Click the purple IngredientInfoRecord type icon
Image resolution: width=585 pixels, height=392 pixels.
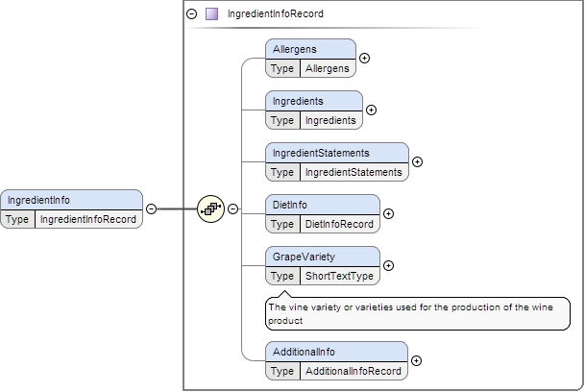(x=211, y=14)
